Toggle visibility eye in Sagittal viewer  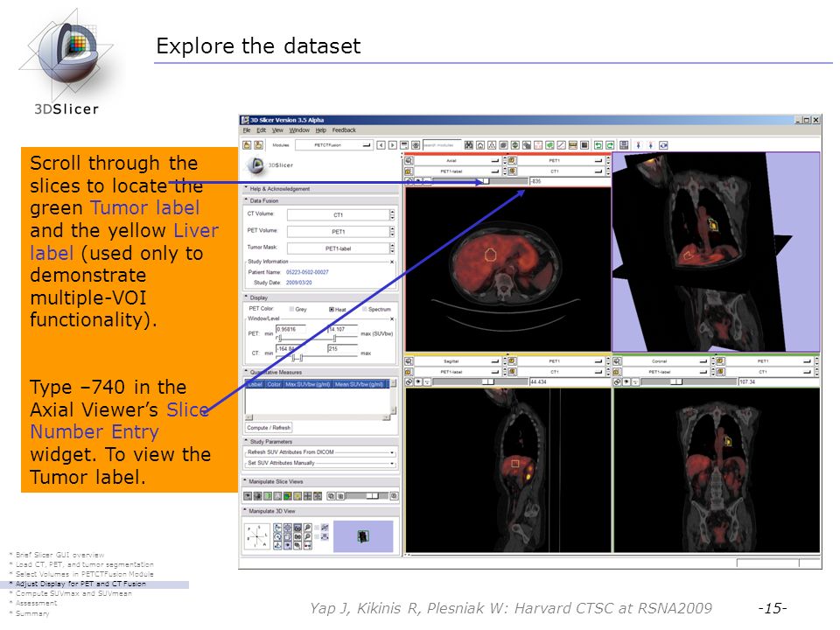[x=418, y=382]
